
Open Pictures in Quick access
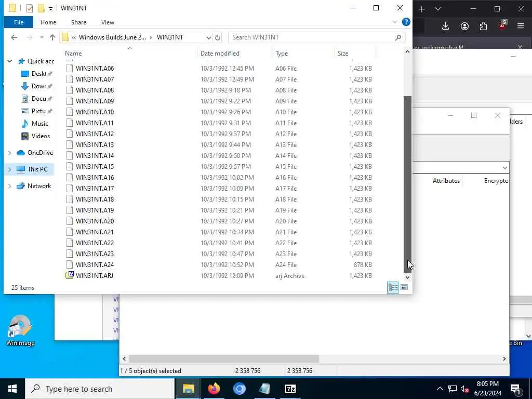click(x=37, y=111)
